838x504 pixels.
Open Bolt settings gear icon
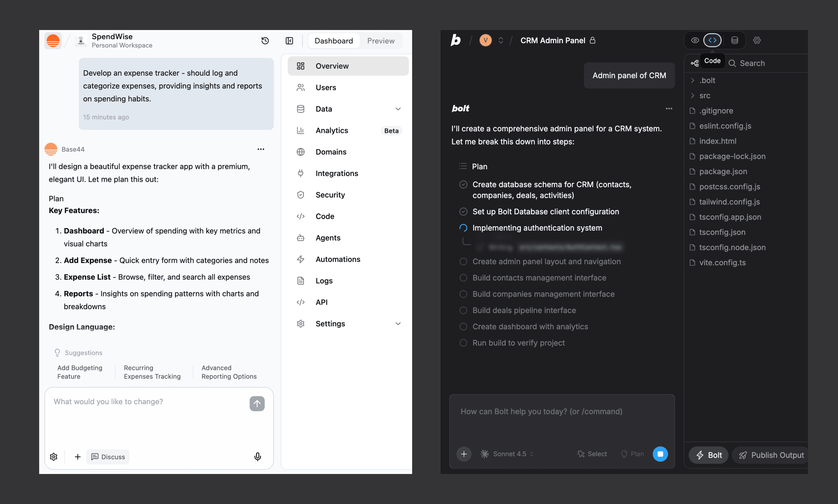click(757, 40)
